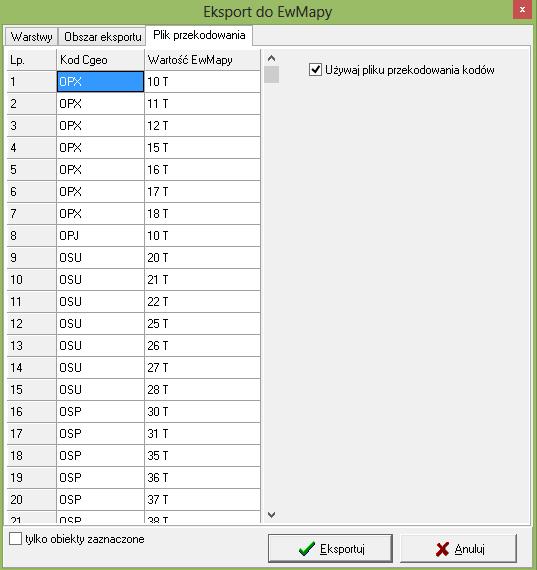Click the table scroll up arrow
Image resolution: width=537 pixels, height=570 pixels.
271,58
